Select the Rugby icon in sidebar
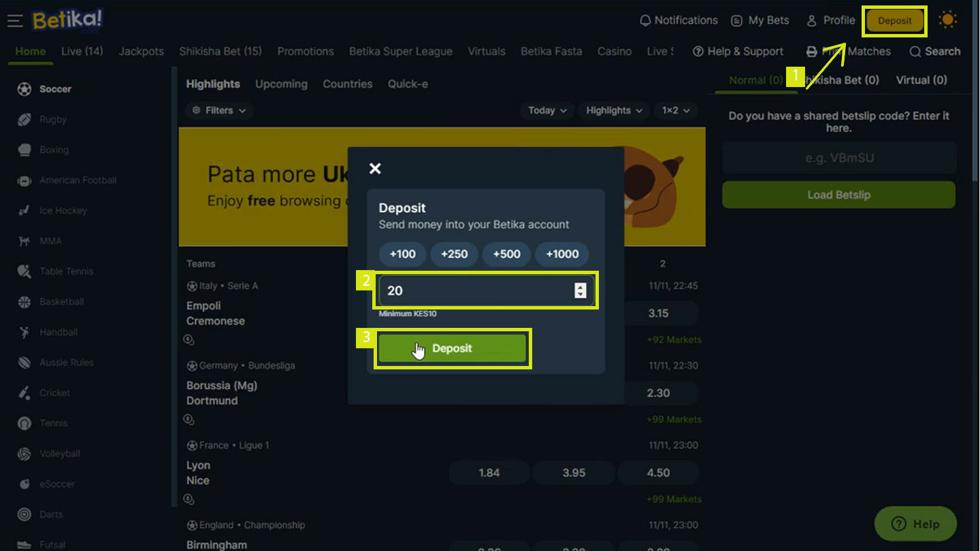Screen dimensions: 980x551 tap(24, 120)
